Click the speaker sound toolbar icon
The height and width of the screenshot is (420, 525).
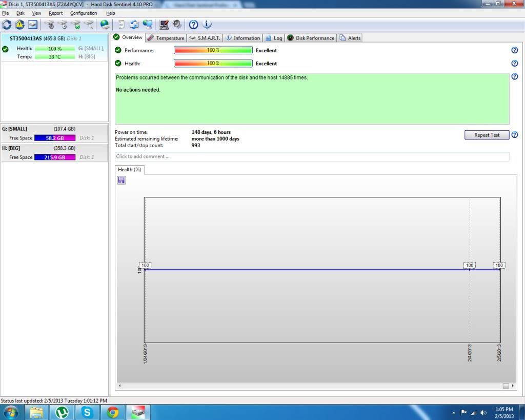(x=177, y=25)
